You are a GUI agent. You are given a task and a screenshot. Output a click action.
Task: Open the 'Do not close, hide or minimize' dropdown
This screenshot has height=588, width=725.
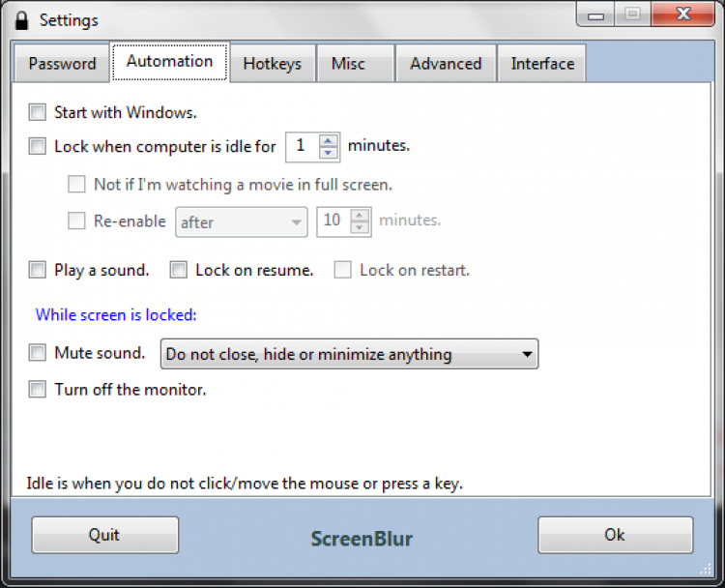pyautogui.click(x=349, y=355)
